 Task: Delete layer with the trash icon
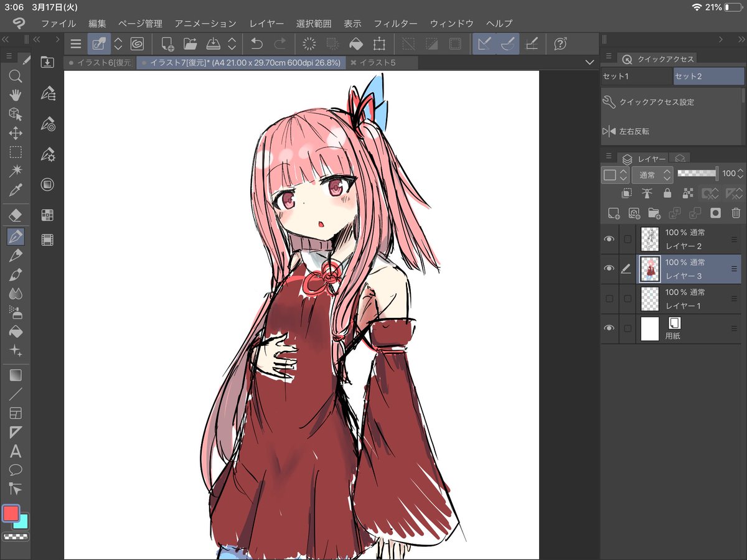[x=736, y=213]
